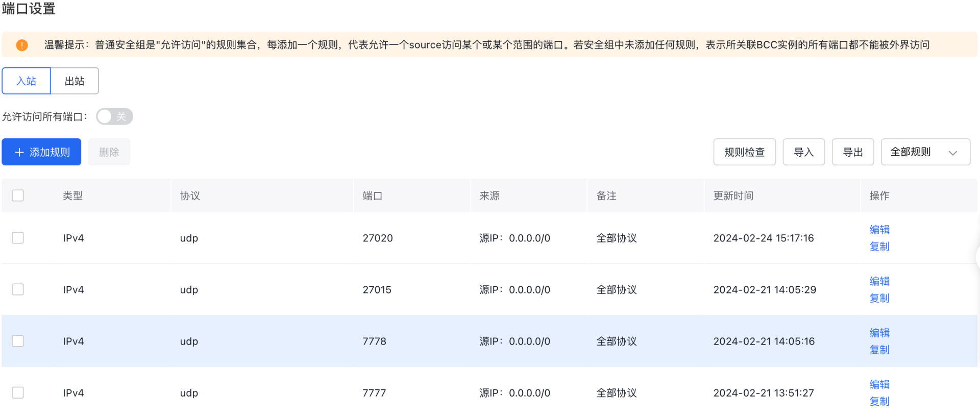The width and height of the screenshot is (980, 418).
Task: Click the 删除 button
Action: [109, 152]
